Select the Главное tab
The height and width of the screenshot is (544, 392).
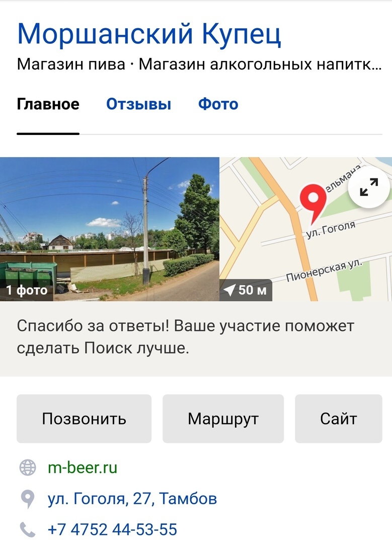(x=48, y=104)
